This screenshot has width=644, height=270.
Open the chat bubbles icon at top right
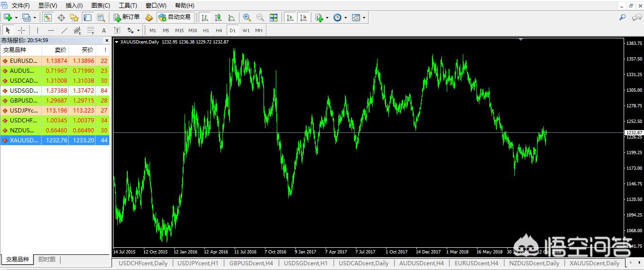[636, 17]
